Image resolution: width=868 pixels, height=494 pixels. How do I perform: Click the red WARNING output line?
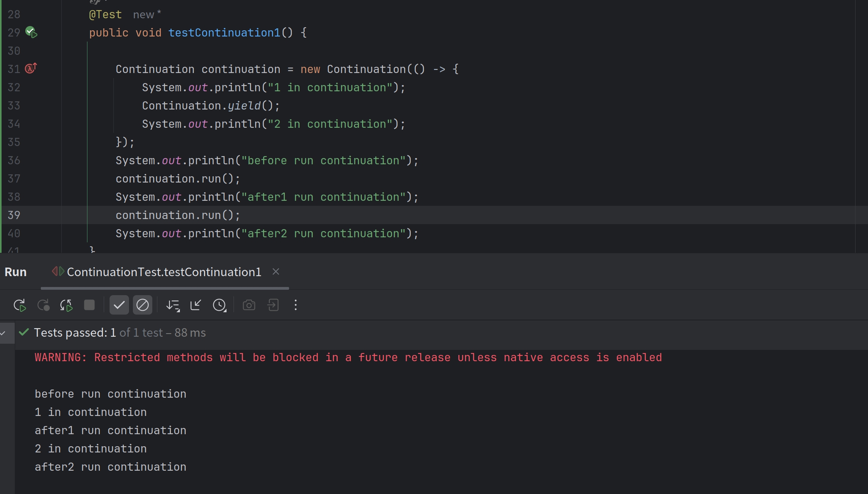(348, 357)
